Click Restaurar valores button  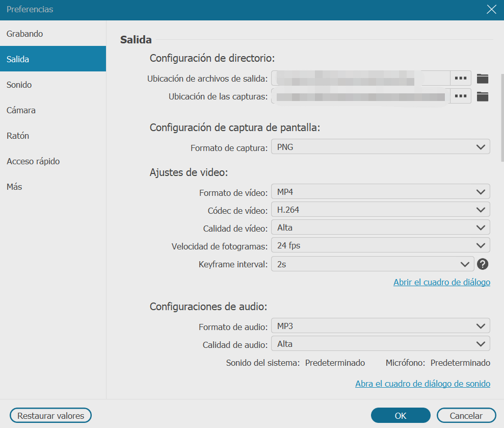51,415
